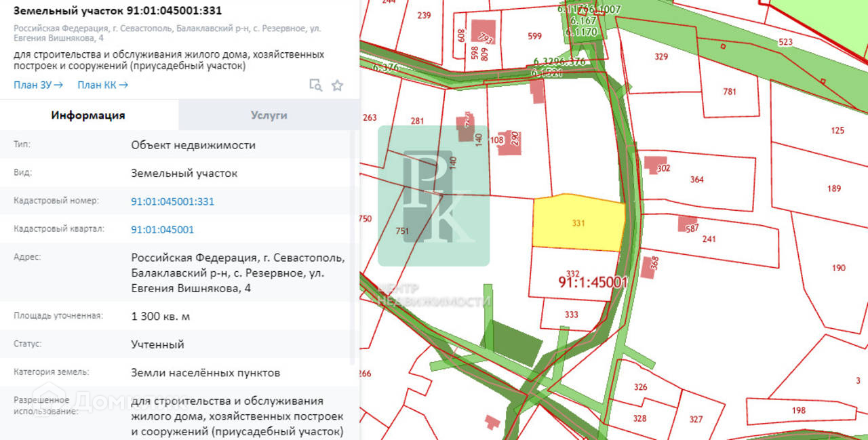Screen dimensions: 868x440
Task: Click the status value 'Учтенный'
Action: 157,344
